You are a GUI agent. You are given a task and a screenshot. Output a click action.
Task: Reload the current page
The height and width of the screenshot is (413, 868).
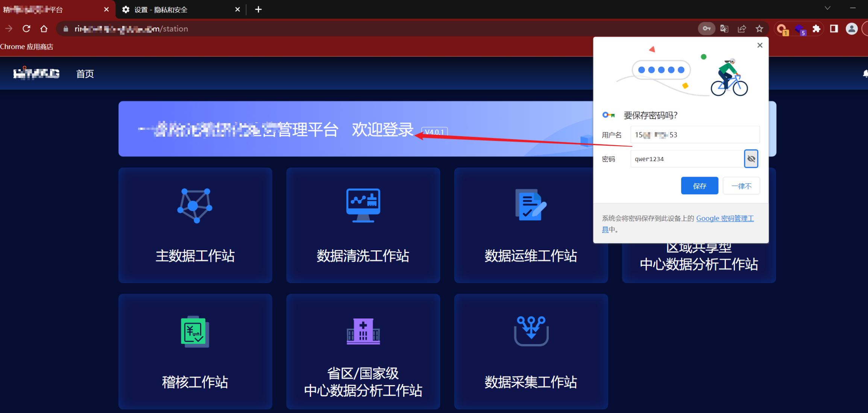pyautogui.click(x=26, y=29)
